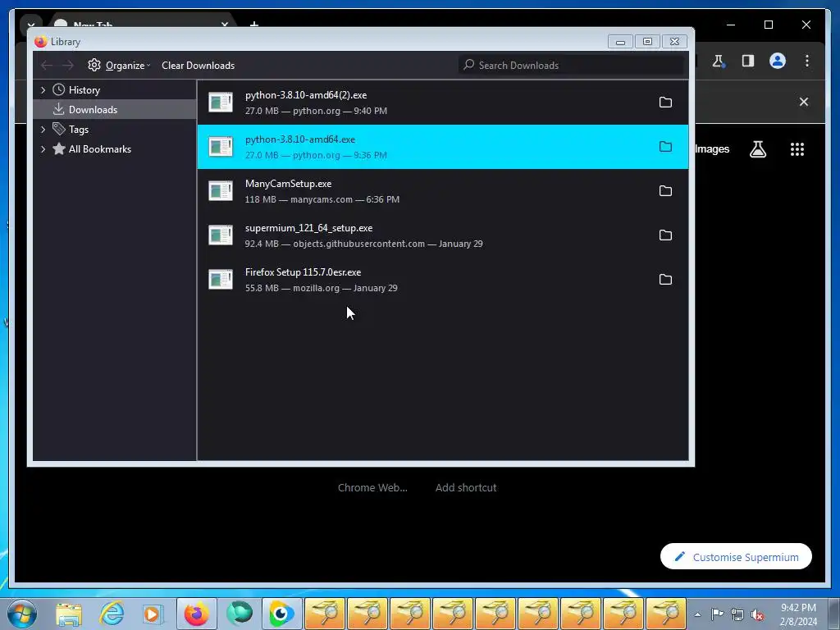Select python-3.8.10-amd64(2).exe file name
The height and width of the screenshot is (630, 840).
click(306, 95)
